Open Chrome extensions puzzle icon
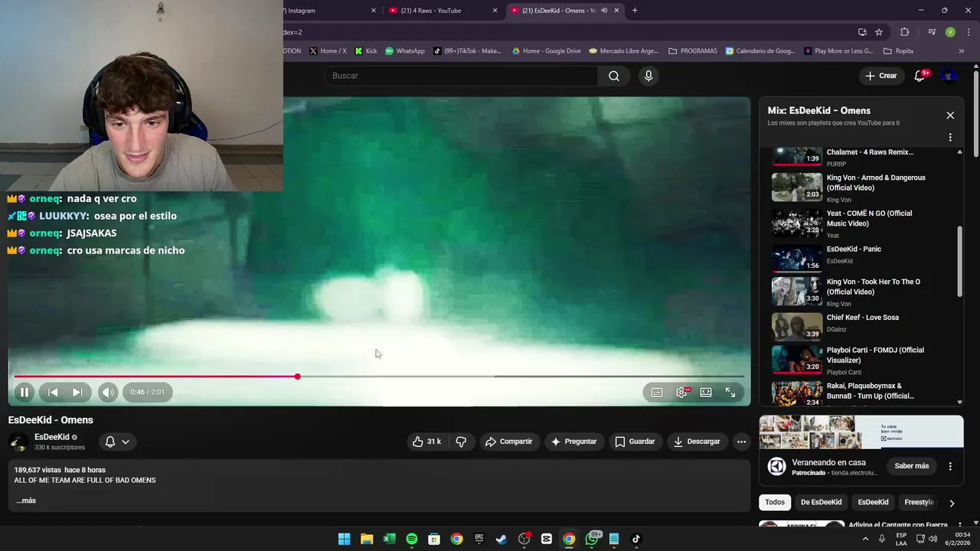 (x=905, y=32)
